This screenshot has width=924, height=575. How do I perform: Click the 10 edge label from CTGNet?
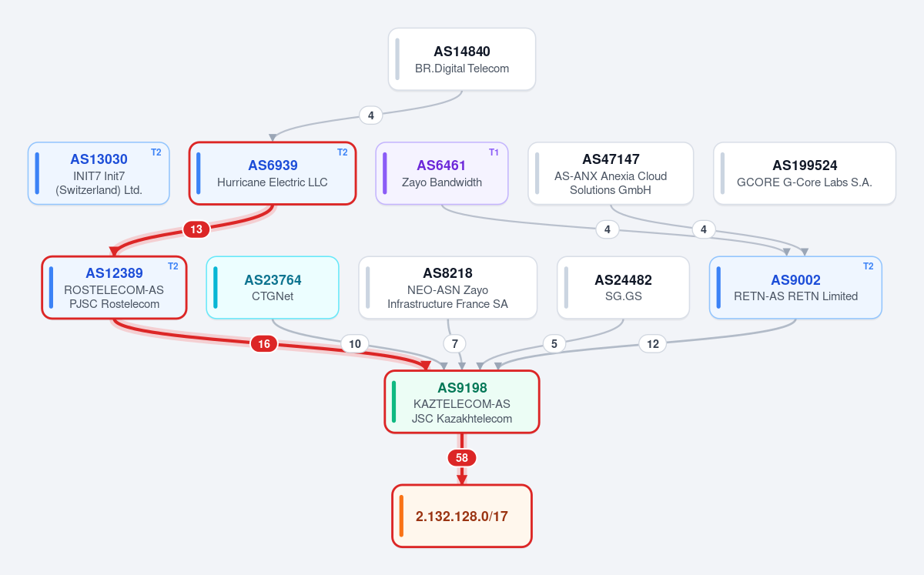coord(354,344)
